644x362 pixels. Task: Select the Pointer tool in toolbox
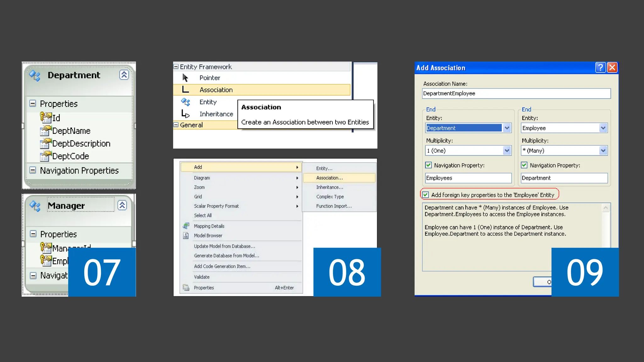209,78
